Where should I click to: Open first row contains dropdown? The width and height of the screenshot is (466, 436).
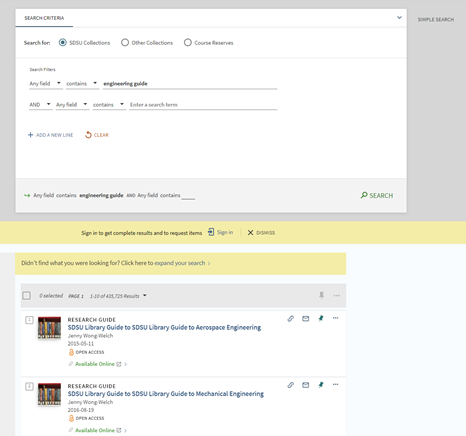pos(82,84)
